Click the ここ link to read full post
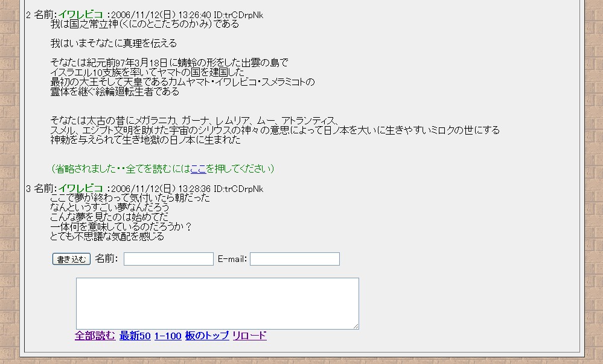Viewport: 603px width, 364px height. (x=199, y=168)
